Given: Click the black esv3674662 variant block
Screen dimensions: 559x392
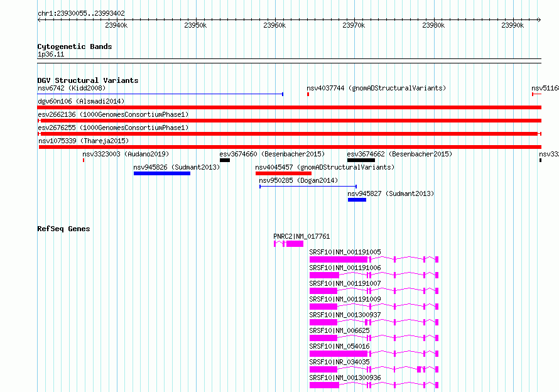Looking at the screenshot, I should (361, 160).
